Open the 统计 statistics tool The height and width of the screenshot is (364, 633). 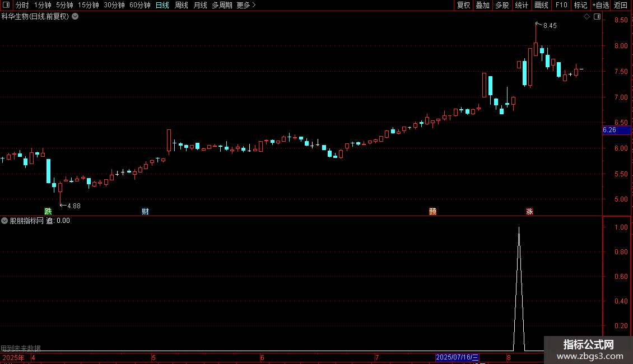[x=521, y=5]
